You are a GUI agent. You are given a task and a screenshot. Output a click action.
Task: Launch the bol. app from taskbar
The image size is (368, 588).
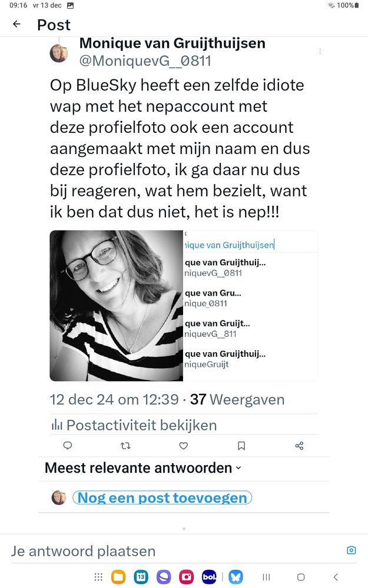(209, 577)
